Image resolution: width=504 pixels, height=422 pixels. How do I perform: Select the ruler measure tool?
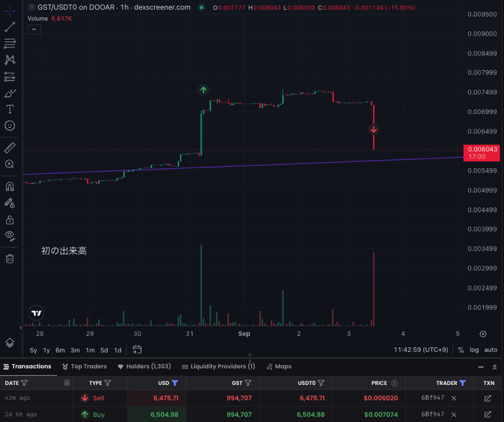click(x=10, y=148)
